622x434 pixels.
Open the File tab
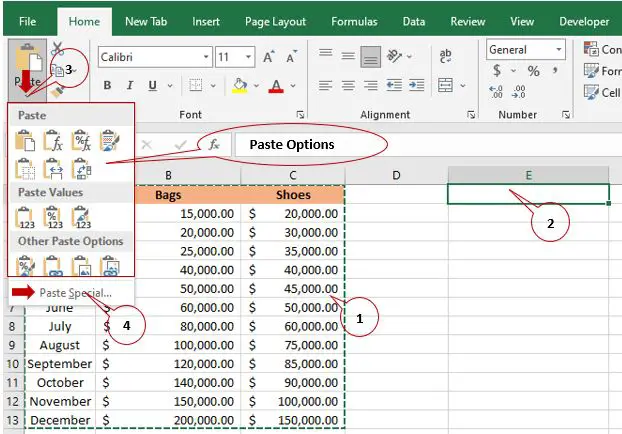27,21
